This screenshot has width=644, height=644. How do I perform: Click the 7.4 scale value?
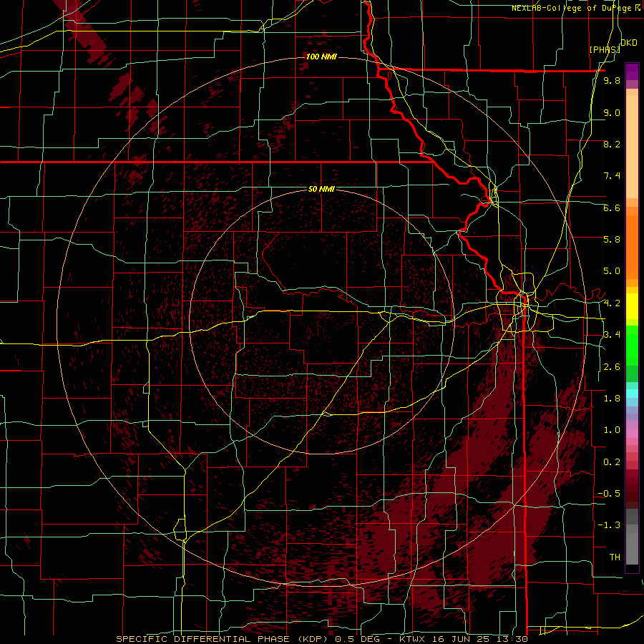[x=612, y=176]
